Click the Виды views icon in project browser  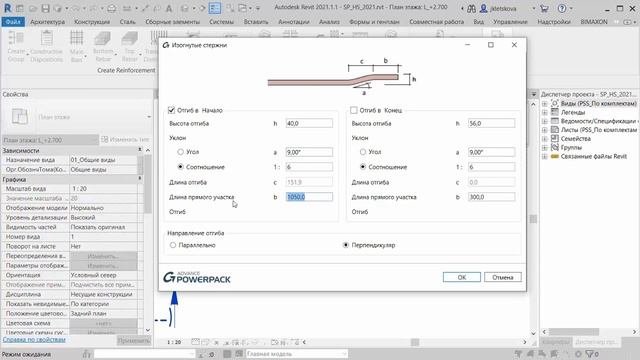tap(555, 103)
